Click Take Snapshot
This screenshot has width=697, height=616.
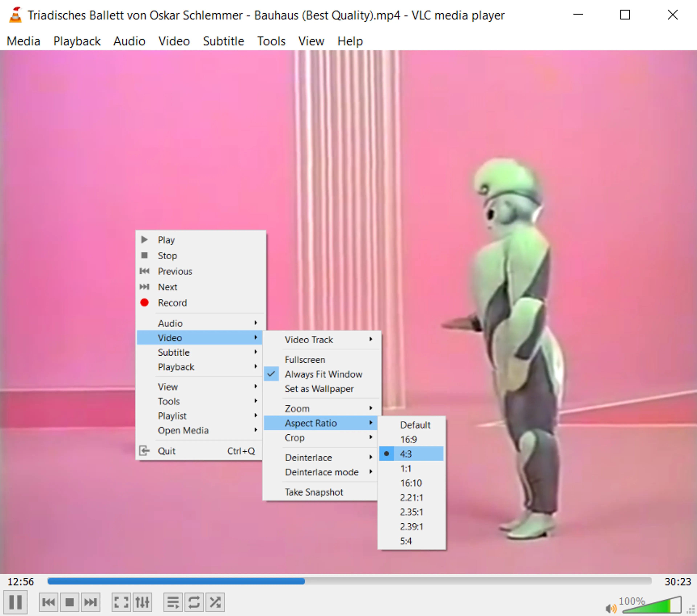[x=313, y=492]
